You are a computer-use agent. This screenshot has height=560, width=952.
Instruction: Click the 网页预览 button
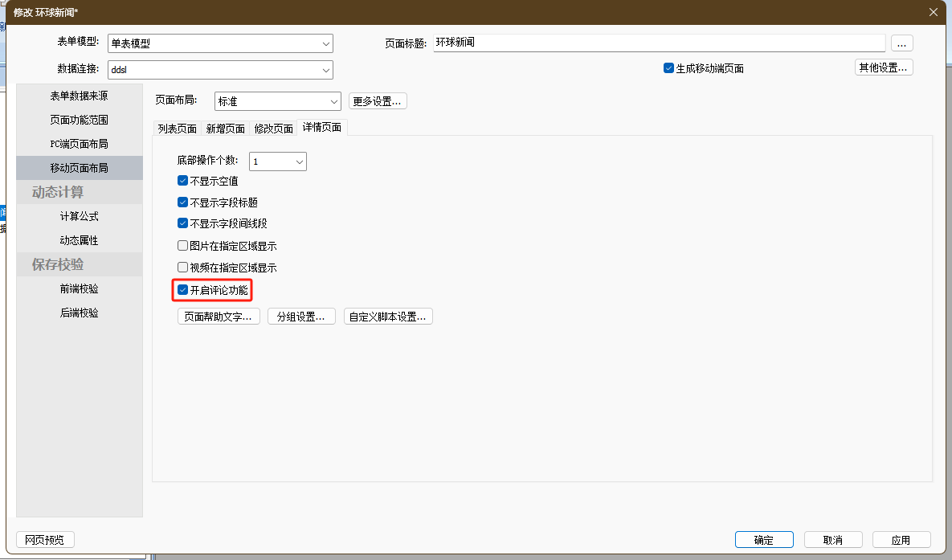[x=45, y=540]
